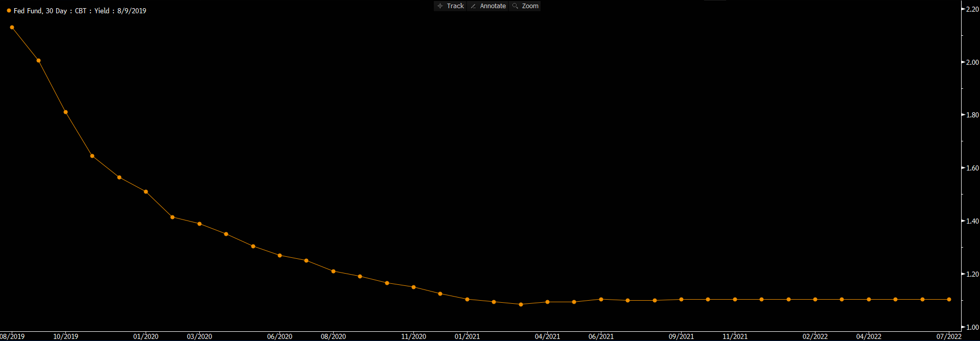Click the 07/2022 x-axis date label
980x341 pixels.
(949, 336)
